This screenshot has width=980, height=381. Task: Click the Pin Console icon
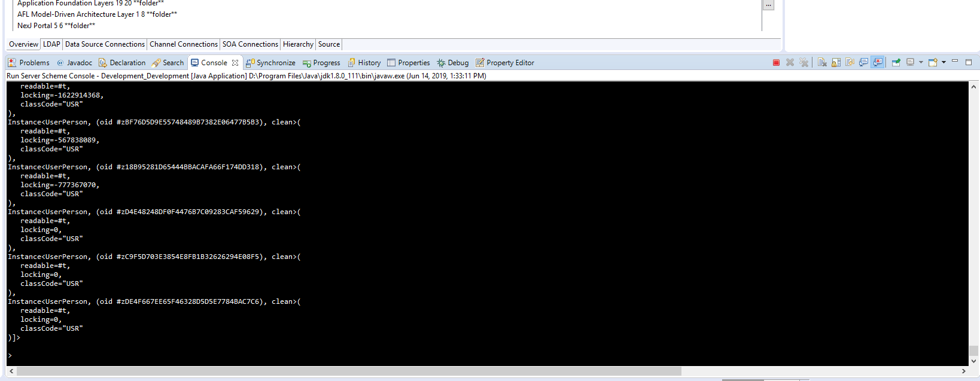tap(896, 62)
